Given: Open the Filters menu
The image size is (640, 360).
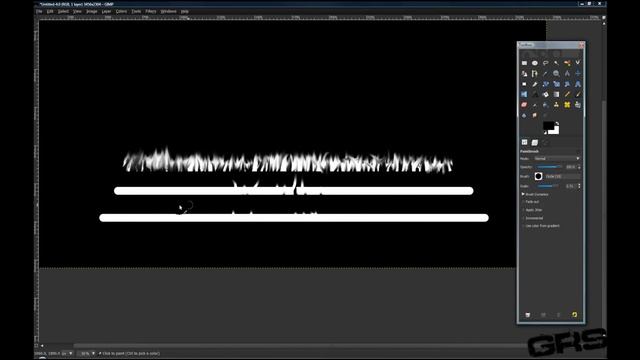Looking at the screenshot, I should 151,11.
